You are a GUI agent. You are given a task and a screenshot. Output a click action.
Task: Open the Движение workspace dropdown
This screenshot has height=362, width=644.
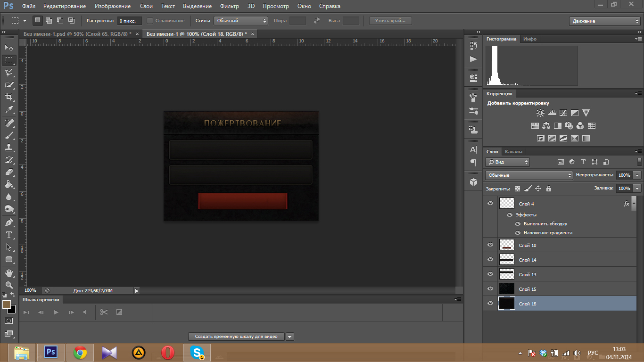[605, 21]
